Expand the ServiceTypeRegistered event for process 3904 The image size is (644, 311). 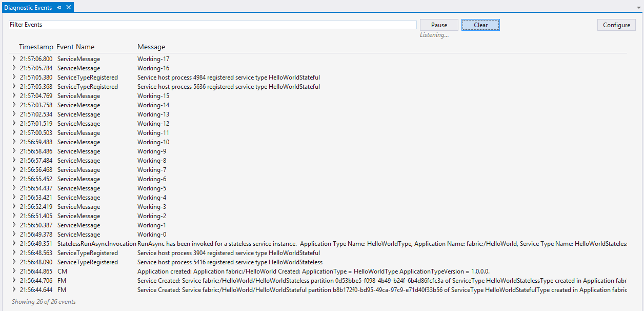(x=14, y=252)
